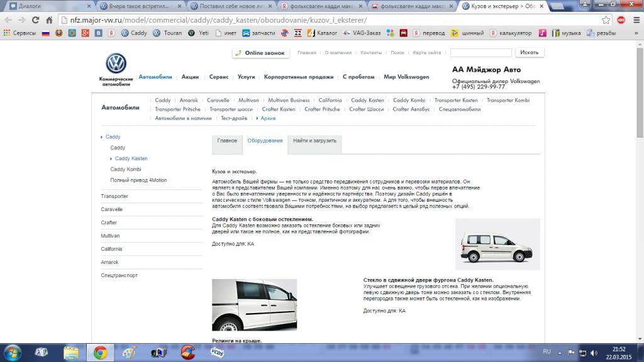The width and height of the screenshot is (644, 362).
Task: Open Caddy Kombi in the sidebar
Action: tap(125, 169)
